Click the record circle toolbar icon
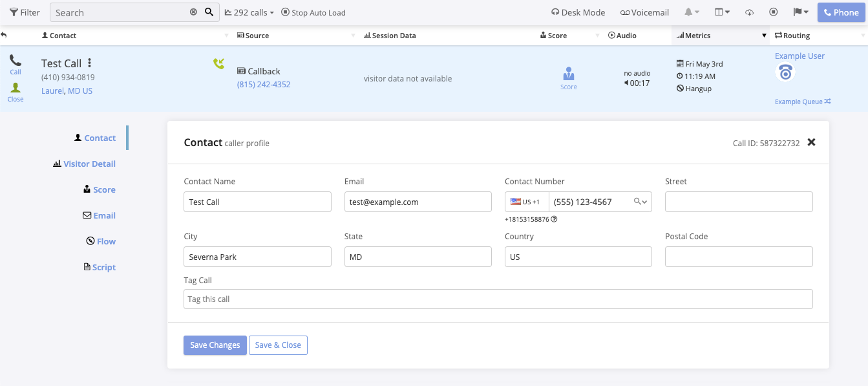This screenshot has width=868, height=386. (774, 12)
